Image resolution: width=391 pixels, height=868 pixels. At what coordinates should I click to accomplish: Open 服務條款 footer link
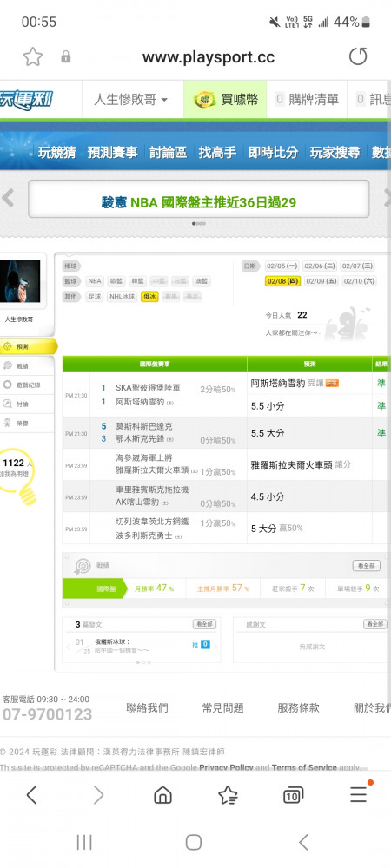click(x=298, y=707)
